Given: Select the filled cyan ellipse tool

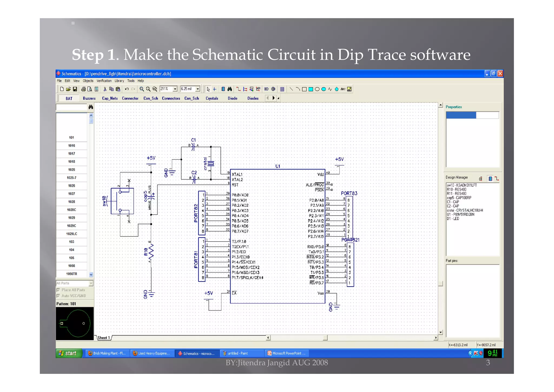Looking at the screenshot, I should tap(324, 89).
